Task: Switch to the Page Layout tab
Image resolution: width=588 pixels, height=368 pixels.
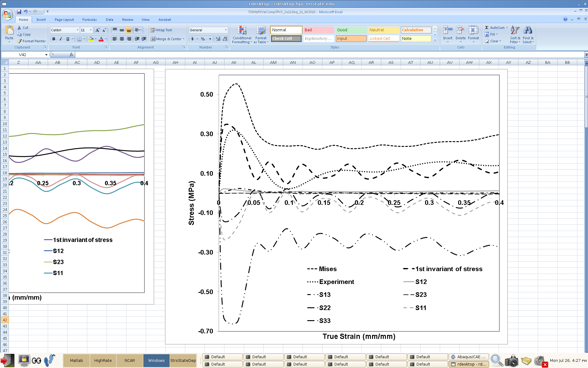Action: (64, 20)
